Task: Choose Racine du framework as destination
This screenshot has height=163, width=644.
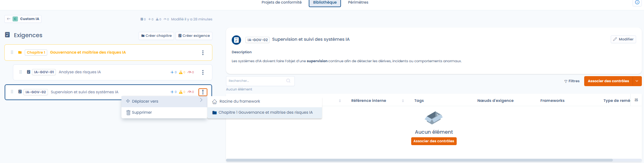Action: tap(240, 102)
